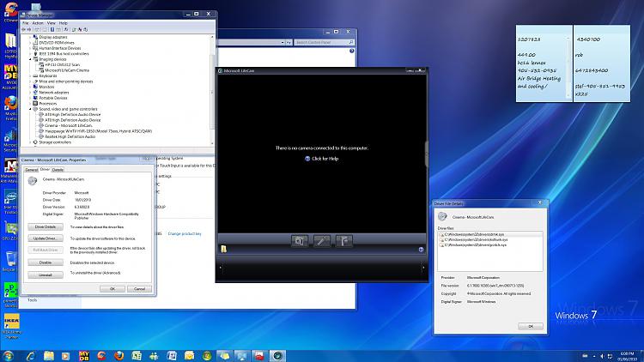
Task: Click the Forward arrow in Device Manager toolbar
Action: tap(28, 29)
